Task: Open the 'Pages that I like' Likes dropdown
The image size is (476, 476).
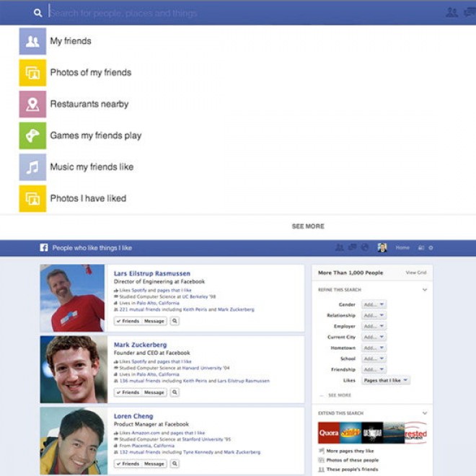Action: click(x=386, y=380)
